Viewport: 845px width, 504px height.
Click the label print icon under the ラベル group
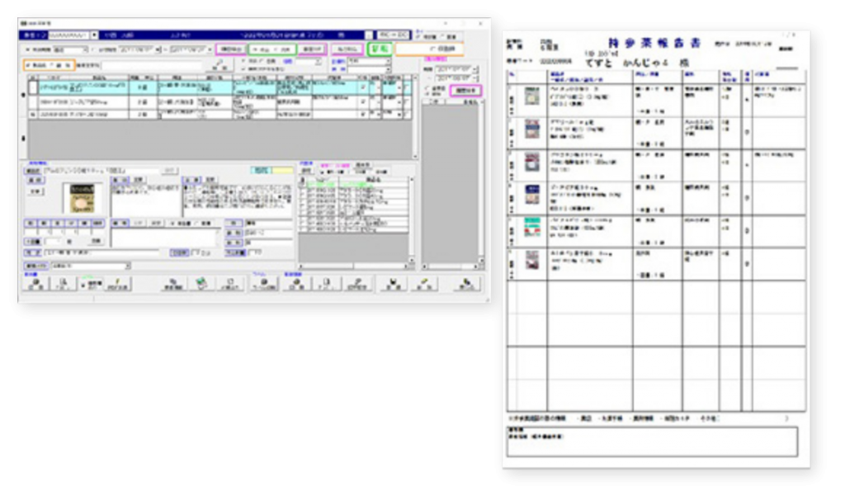(x=264, y=284)
